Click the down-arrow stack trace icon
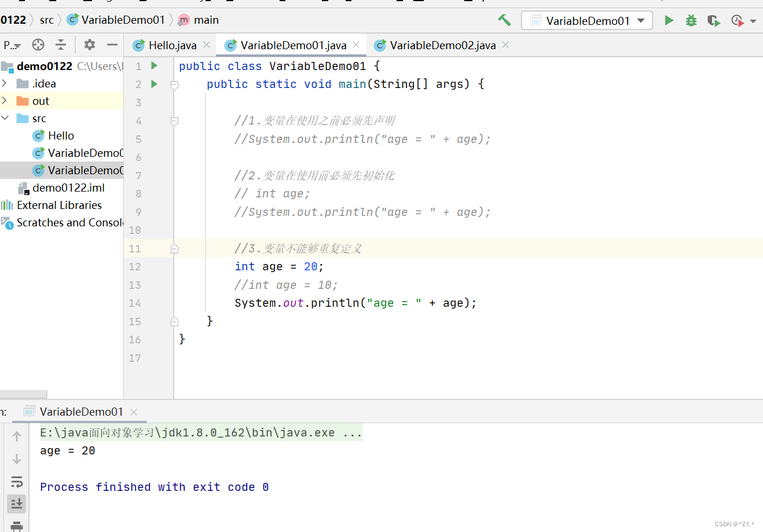 [x=17, y=459]
